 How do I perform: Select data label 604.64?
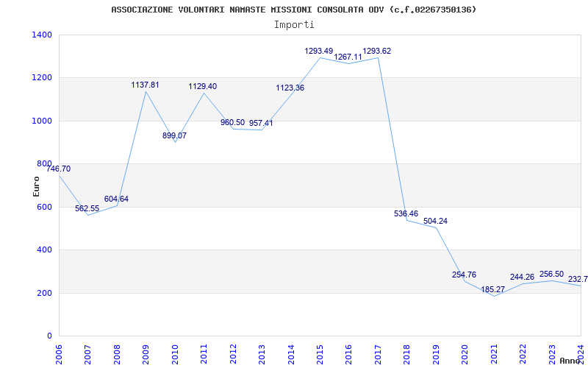pos(116,199)
